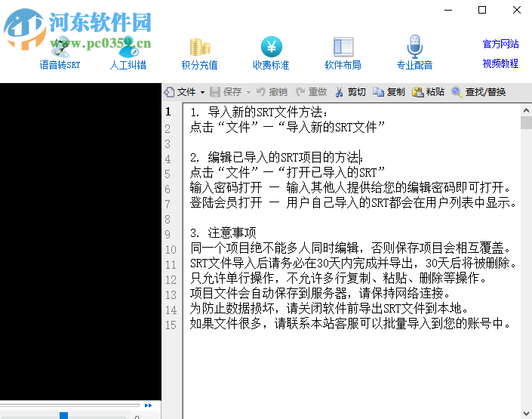Click the 积分充值 coins icon
The height and width of the screenshot is (419, 532).
click(200, 47)
